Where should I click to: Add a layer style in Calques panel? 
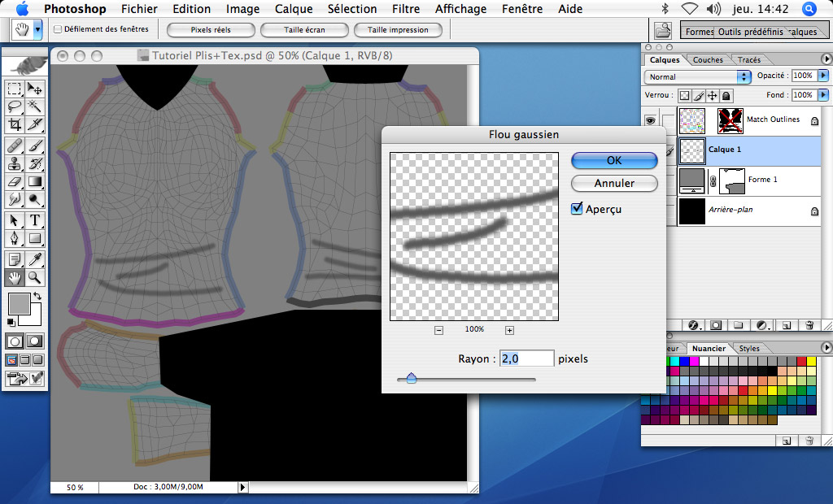694,325
